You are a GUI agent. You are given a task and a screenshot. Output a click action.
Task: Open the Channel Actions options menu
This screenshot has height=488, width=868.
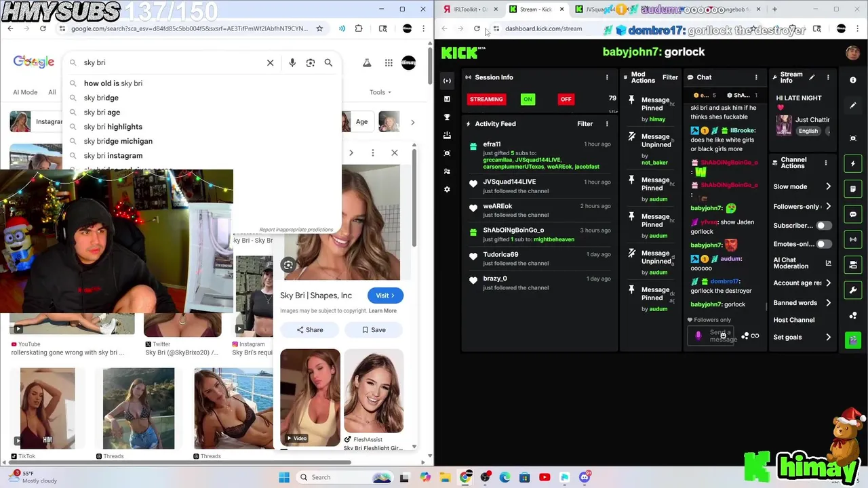coord(825,163)
